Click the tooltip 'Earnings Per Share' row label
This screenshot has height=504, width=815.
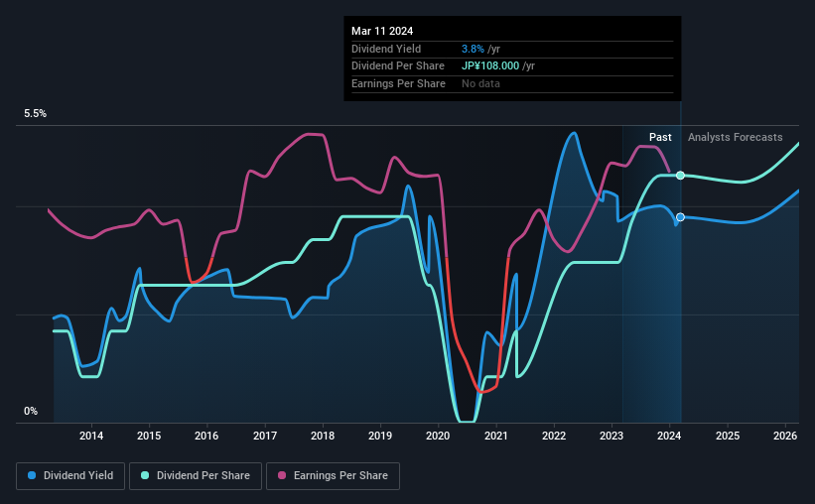(x=398, y=83)
